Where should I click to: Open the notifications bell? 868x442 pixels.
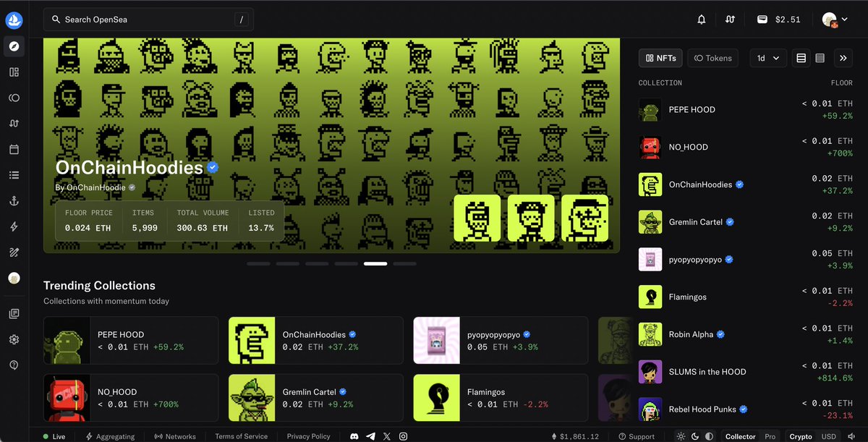click(701, 20)
